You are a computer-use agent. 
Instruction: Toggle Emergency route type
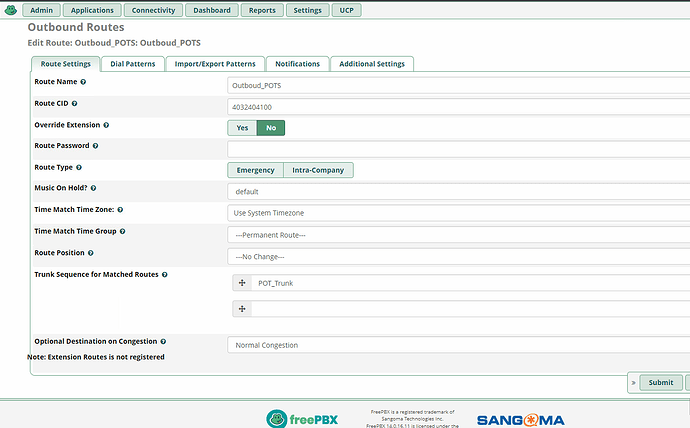click(x=256, y=170)
